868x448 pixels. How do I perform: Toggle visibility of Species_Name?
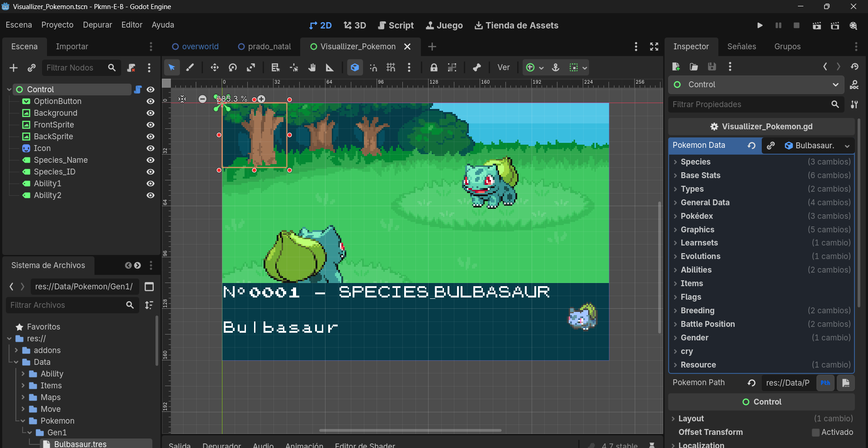click(151, 160)
